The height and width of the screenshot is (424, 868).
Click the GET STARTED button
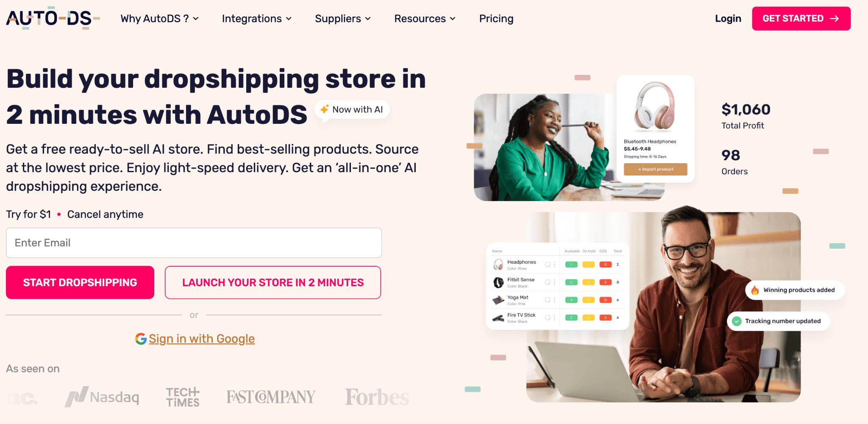click(801, 19)
